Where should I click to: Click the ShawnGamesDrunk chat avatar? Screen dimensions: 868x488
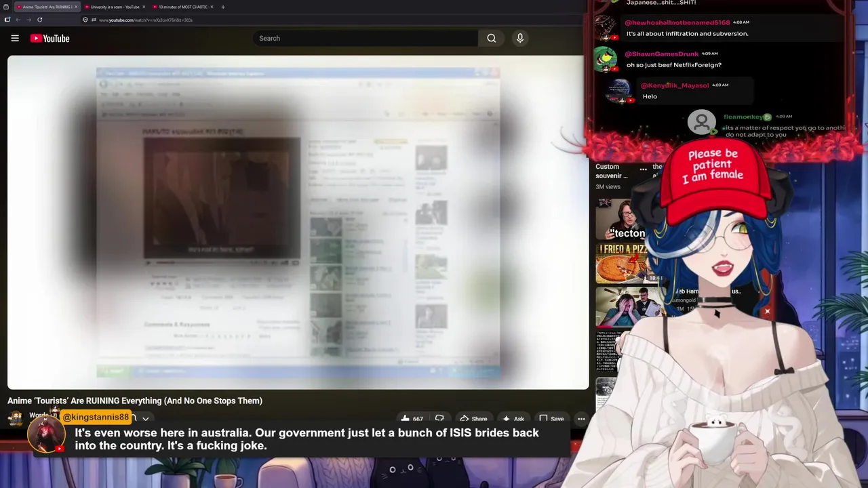[x=605, y=59]
